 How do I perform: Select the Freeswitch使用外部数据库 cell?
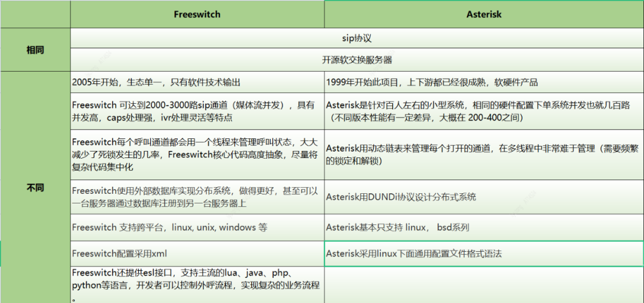point(197,197)
